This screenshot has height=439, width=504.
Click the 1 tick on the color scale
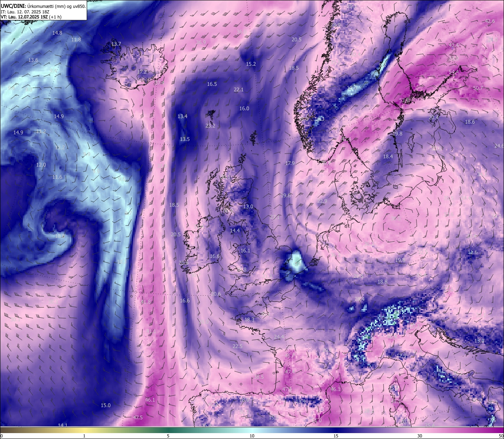point(84,436)
